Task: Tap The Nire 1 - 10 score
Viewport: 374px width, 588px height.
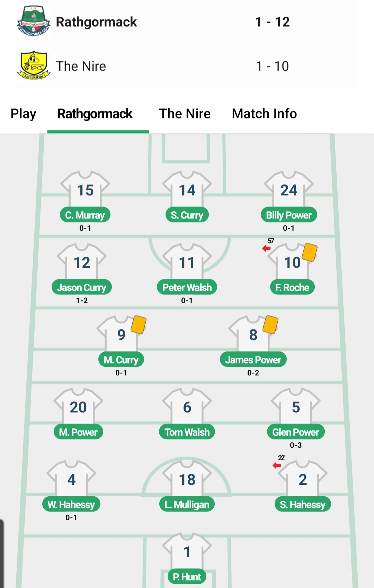Action: pos(272,66)
